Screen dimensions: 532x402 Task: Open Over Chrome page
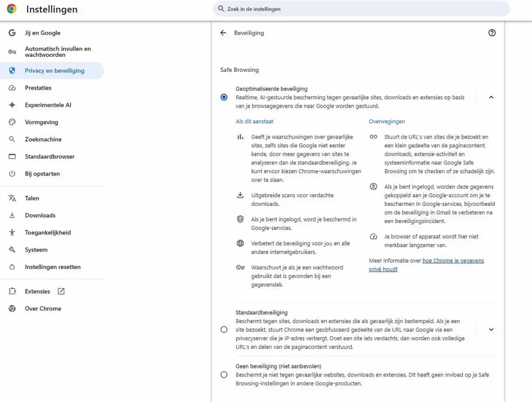coord(52,308)
